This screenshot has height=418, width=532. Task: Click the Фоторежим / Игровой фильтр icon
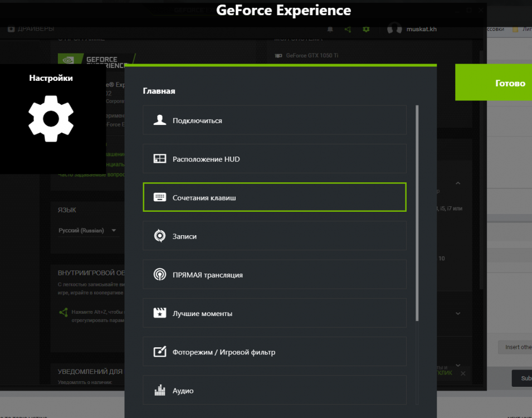pyautogui.click(x=160, y=352)
